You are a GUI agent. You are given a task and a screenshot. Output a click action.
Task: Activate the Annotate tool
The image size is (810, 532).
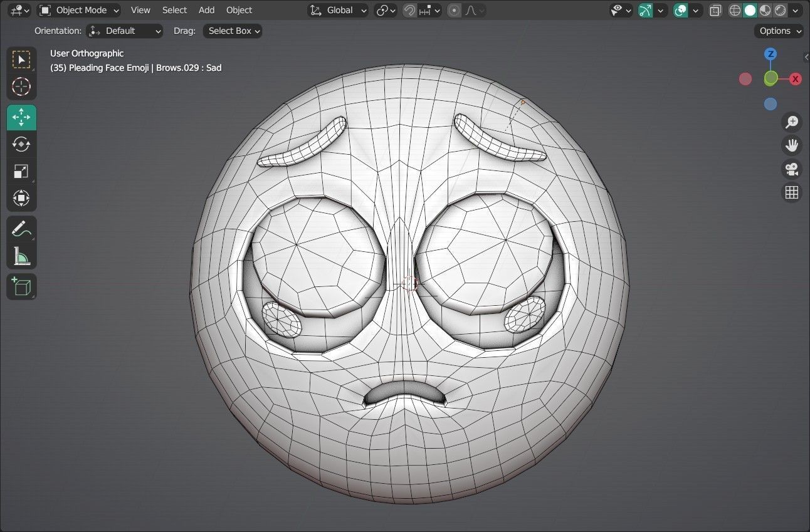pyautogui.click(x=21, y=228)
